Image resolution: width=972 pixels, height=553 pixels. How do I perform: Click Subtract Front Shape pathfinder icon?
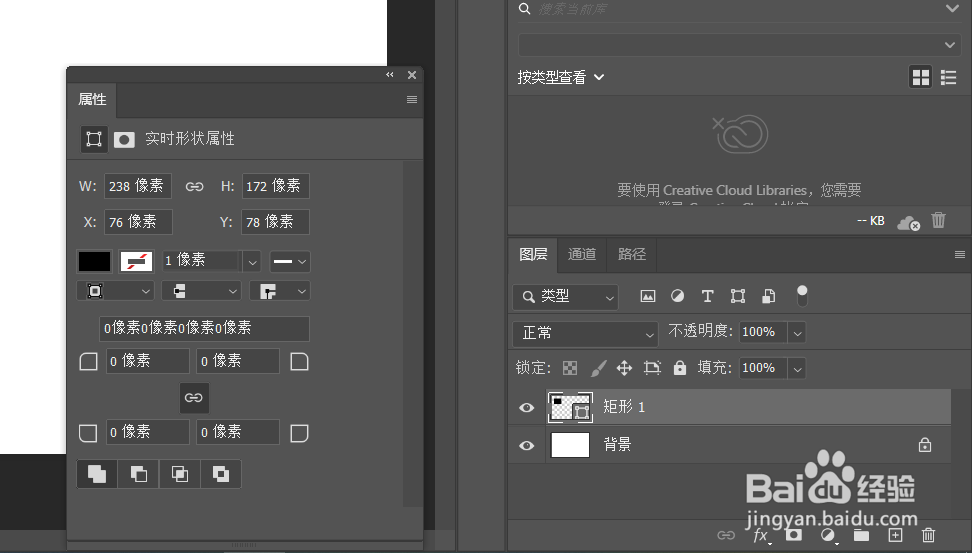point(139,474)
